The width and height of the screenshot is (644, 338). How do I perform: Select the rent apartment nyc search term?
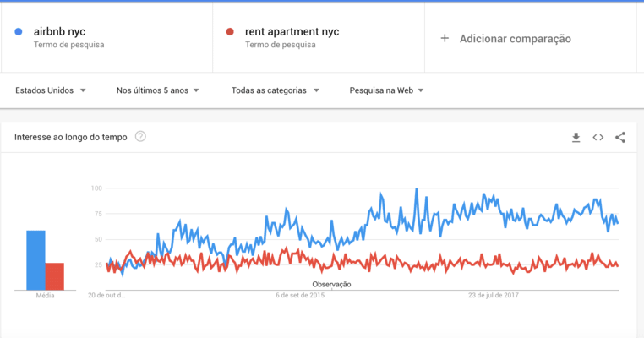point(292,32)
